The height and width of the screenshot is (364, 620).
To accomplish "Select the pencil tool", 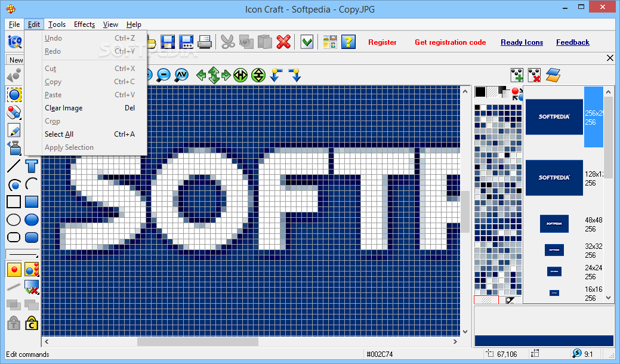I will click(x=14, y=131).
